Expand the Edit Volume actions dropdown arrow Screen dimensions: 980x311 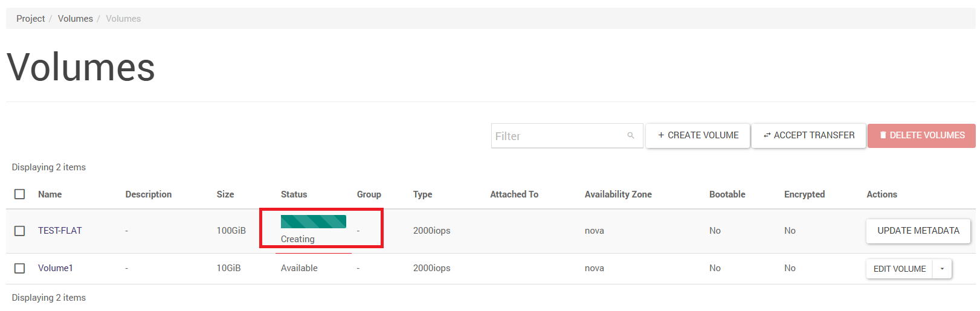pos(942,269)
